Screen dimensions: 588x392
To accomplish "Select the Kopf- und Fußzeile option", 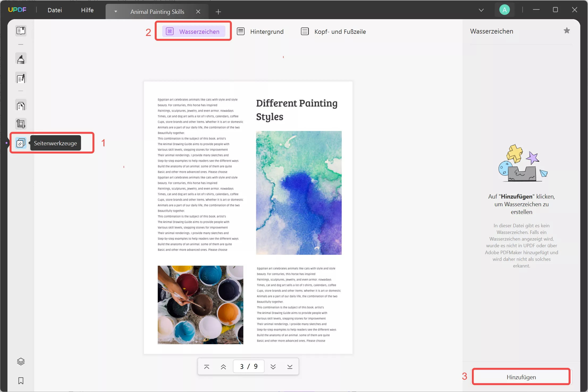I will 340,31.
